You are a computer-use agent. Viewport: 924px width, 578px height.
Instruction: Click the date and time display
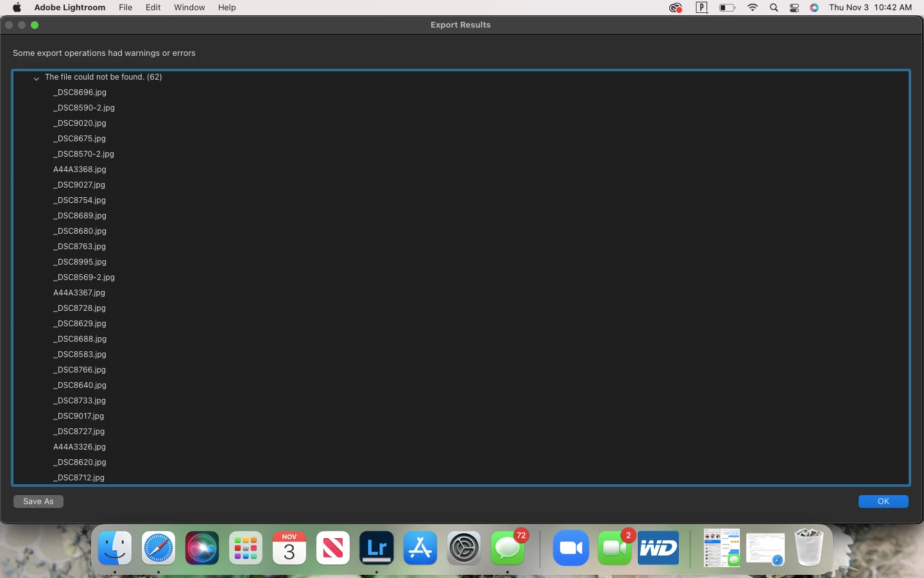click(x=870, y=8)
